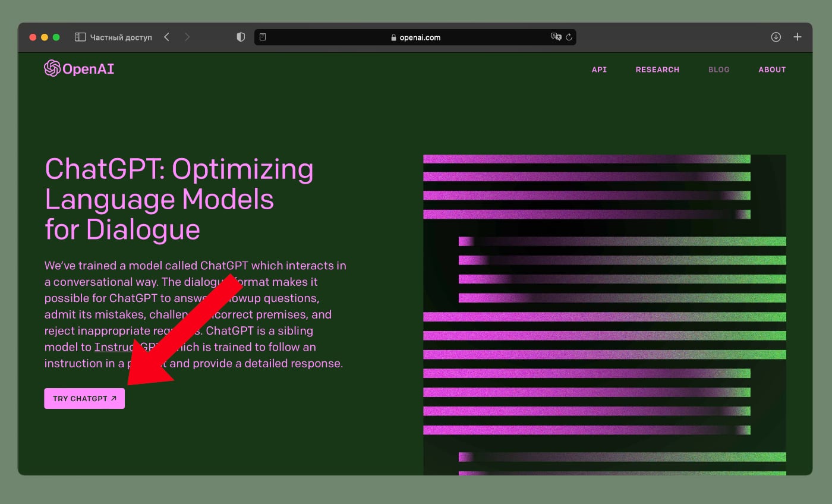The height and width of the screenshot is (504, 832).
Task: Show the downloads list
Action: pyautogui.click(x=776, y=37)
